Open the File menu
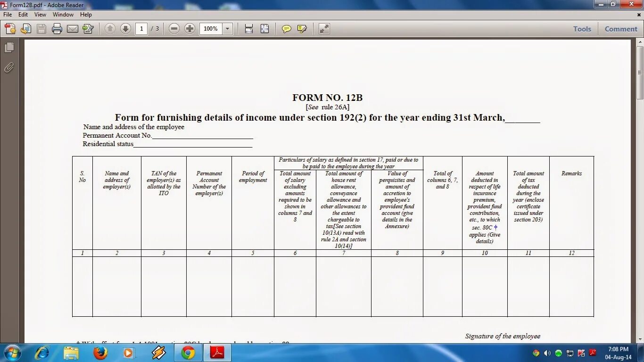Viewport: 644px width, 362px height. pos(8,15)
